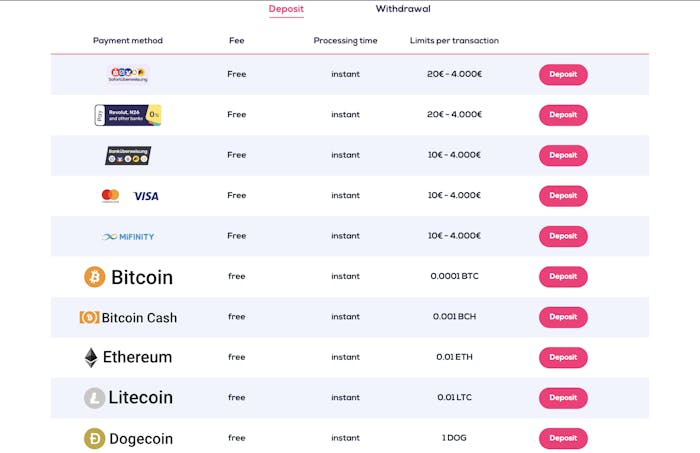
Task: Click the Ethereum diamond icon
Action: [x=91, y=357]
